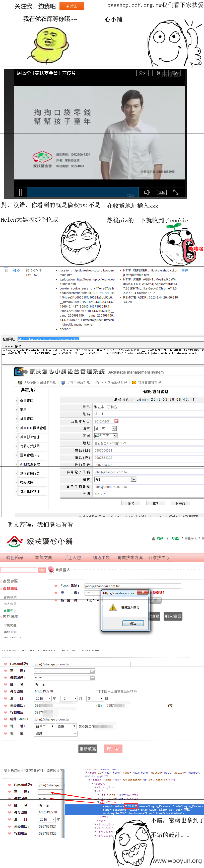Open the backstage 城市 dropdown showing 台中市
Image resolution: width=204 pixels, height=868 pixels.
[x=105, y=428]
